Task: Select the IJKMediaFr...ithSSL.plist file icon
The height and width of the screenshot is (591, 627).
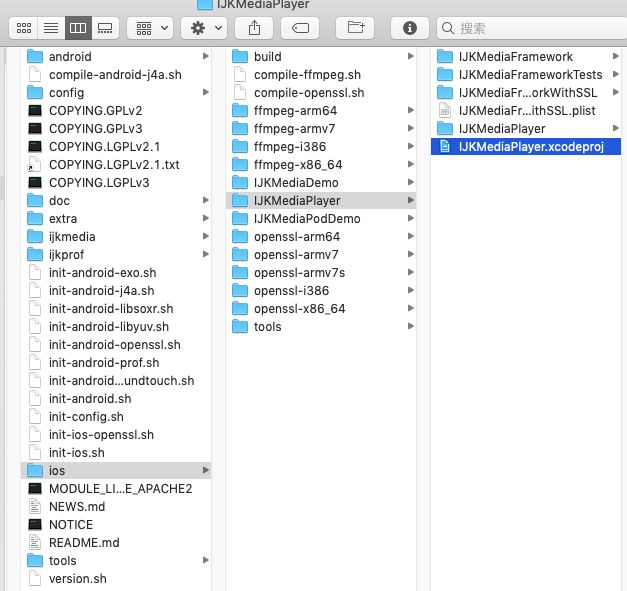Action: pyautogui.click(x=445, y=110)
